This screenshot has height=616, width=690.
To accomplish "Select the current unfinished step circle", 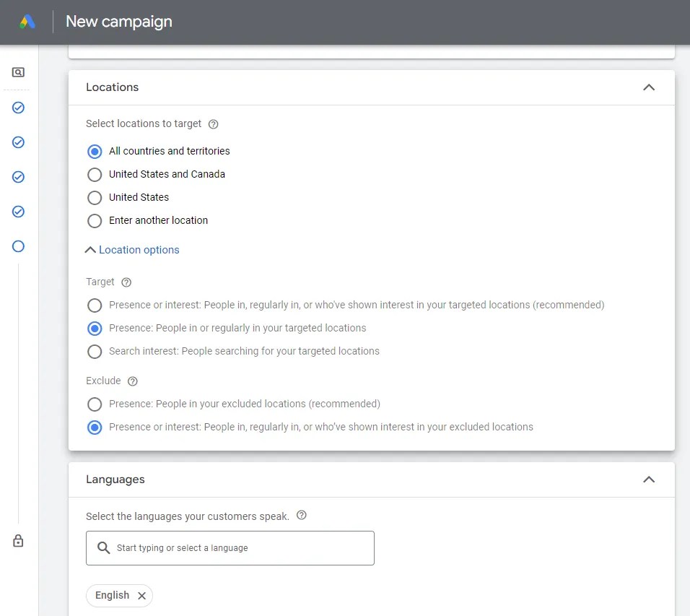I will pyautogui.click(x=19, y=246).
